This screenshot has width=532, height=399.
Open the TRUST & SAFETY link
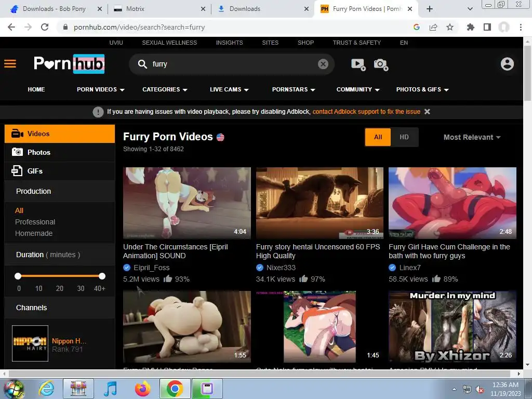[x=356, y=43]
